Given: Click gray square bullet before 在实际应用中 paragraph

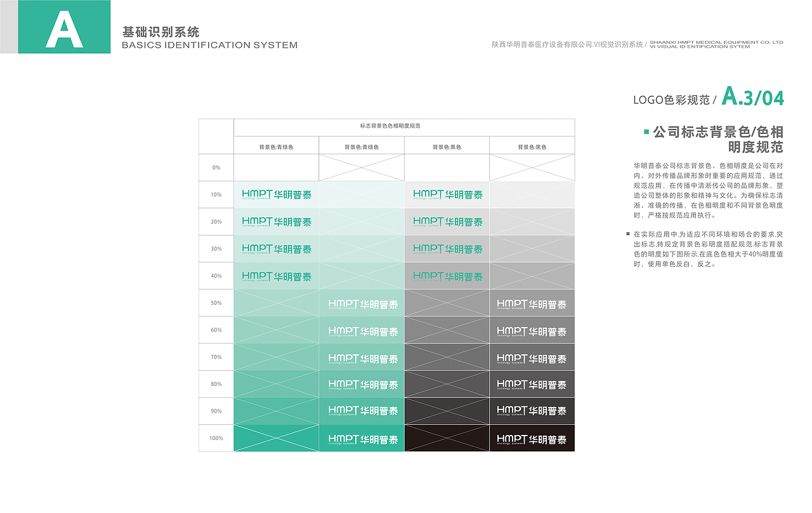Looking at the screenshot, I should 628,234.
